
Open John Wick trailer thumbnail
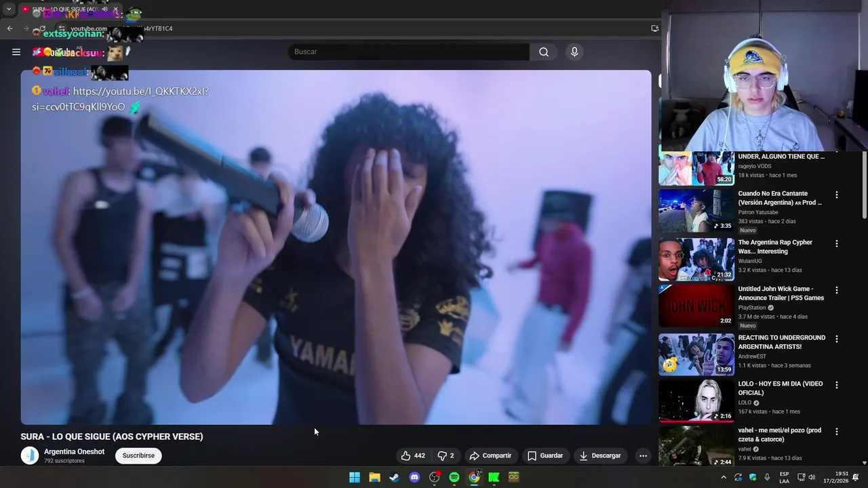[696, 306]
